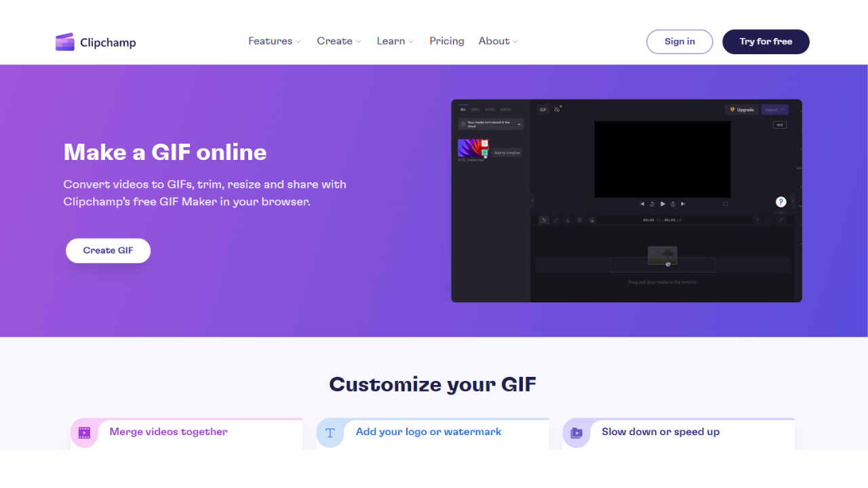Expand the chevron next to About
This screenshot has height=488, width=868.
(x=515, y=42)
